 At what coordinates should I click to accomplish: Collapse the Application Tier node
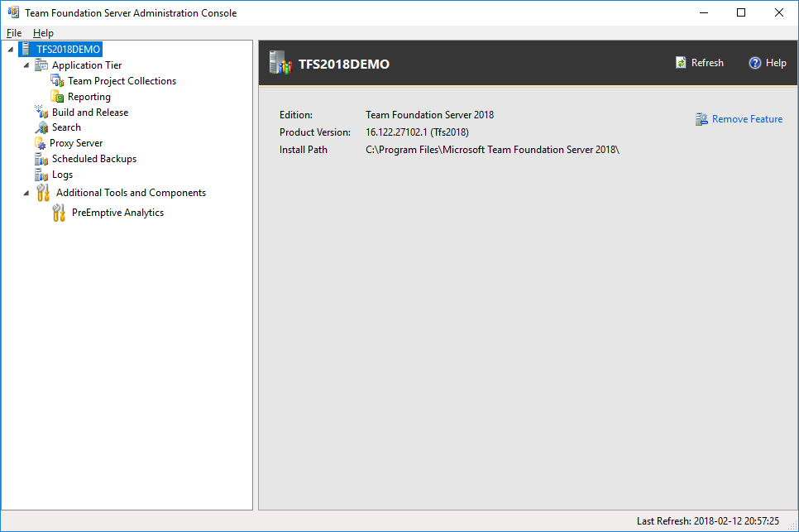(25, 65)
